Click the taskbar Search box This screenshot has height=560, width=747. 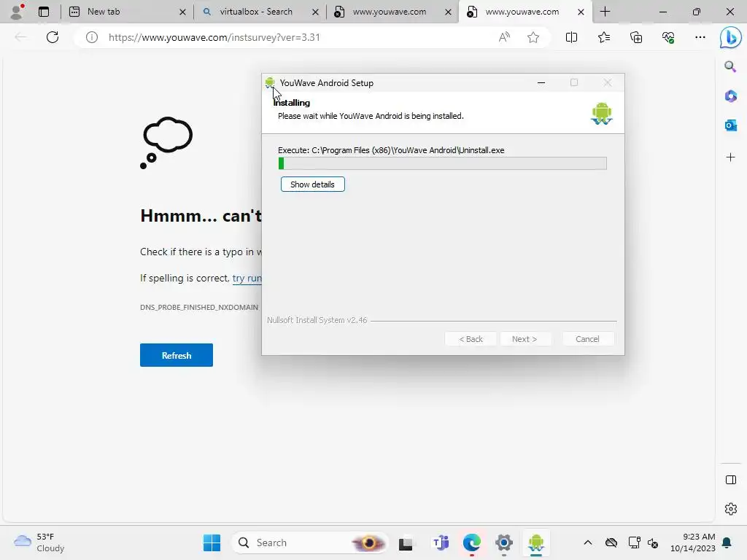(x=309, y=542)
